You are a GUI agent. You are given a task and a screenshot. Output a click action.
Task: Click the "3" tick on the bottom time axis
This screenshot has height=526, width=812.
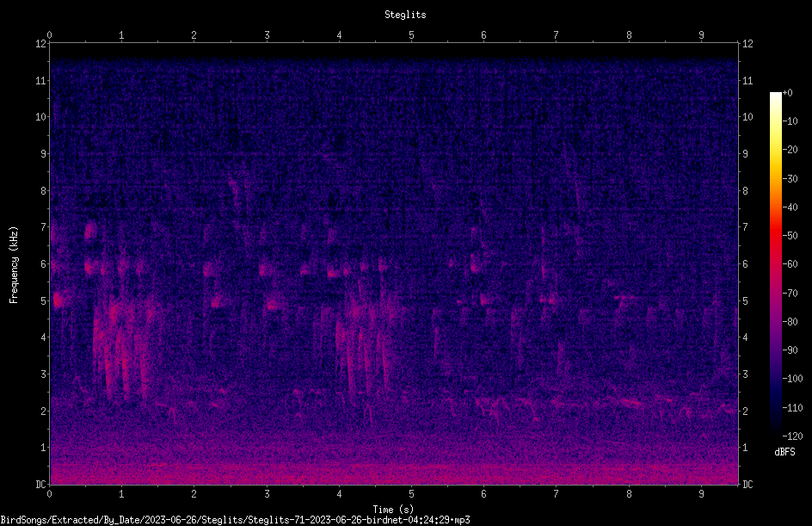click(x=267, y=494)
